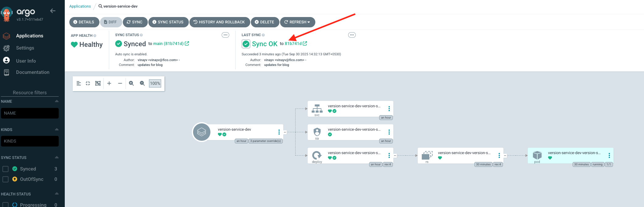Follow the Applications breadcrumb link
The width and height of the screenshot is (644, 207).
pyautogui.click(x=80, y=6)
